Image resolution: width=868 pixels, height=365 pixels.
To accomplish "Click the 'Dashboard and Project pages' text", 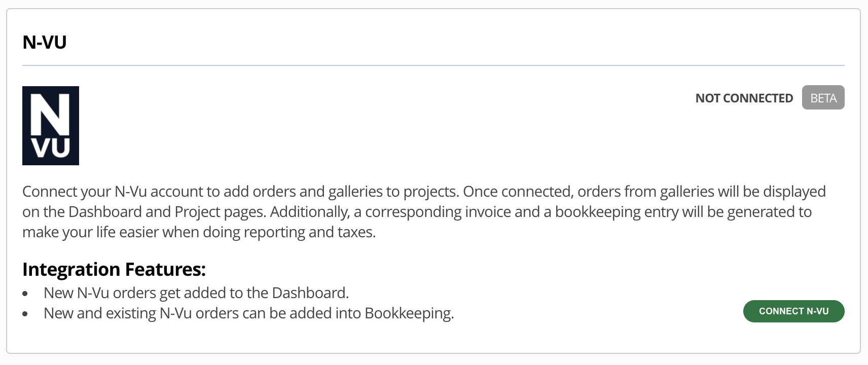I will pos(167,212).
